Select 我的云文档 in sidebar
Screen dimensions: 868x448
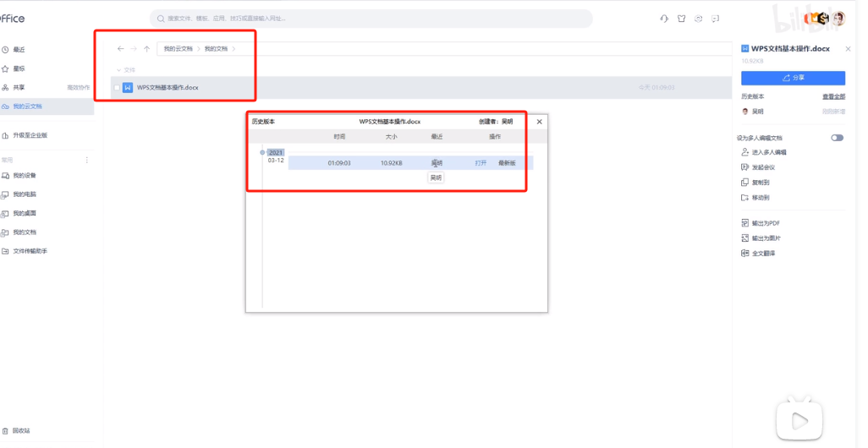click(x=28, y=107)
